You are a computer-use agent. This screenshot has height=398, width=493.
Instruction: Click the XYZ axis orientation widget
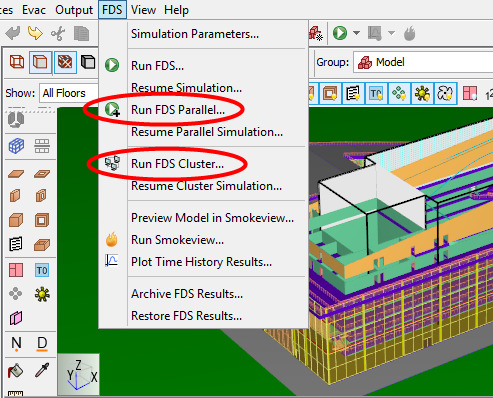click(79, 374)
